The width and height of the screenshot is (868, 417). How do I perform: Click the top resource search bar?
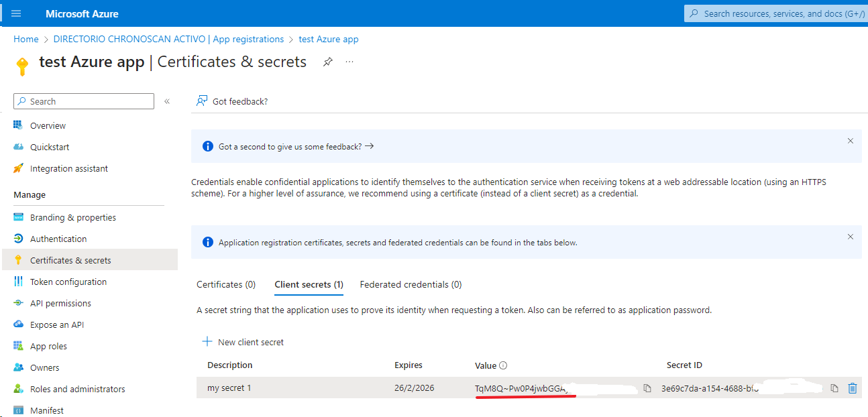778,13
